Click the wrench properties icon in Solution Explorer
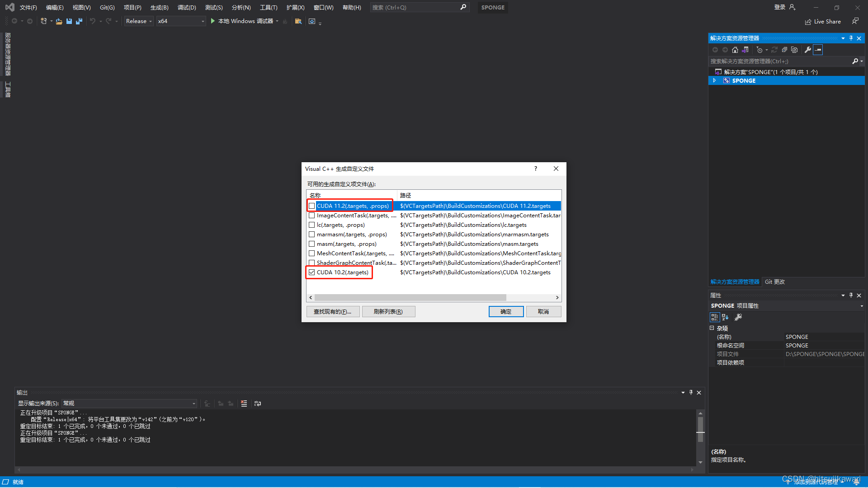This screenshot has height=488, width=868. [x=808, y=50]
